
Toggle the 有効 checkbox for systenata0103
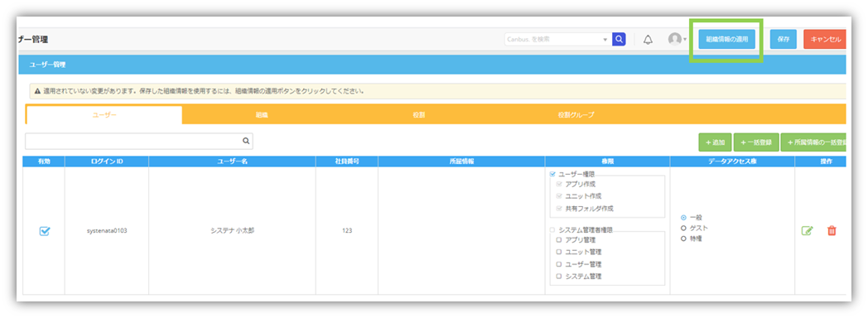pyautogui.click(x=45, y=231)
